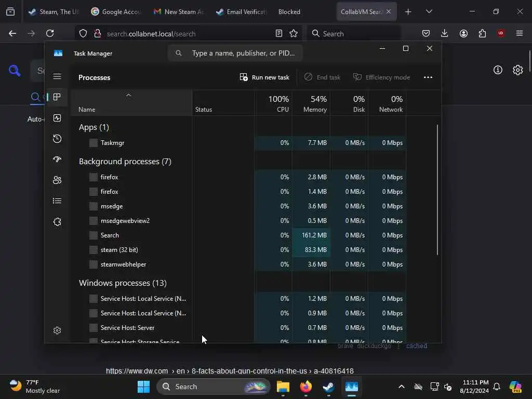The image size is (532, 399).
Task: Bookmark this page with star icon
Action: coord(294,33)
